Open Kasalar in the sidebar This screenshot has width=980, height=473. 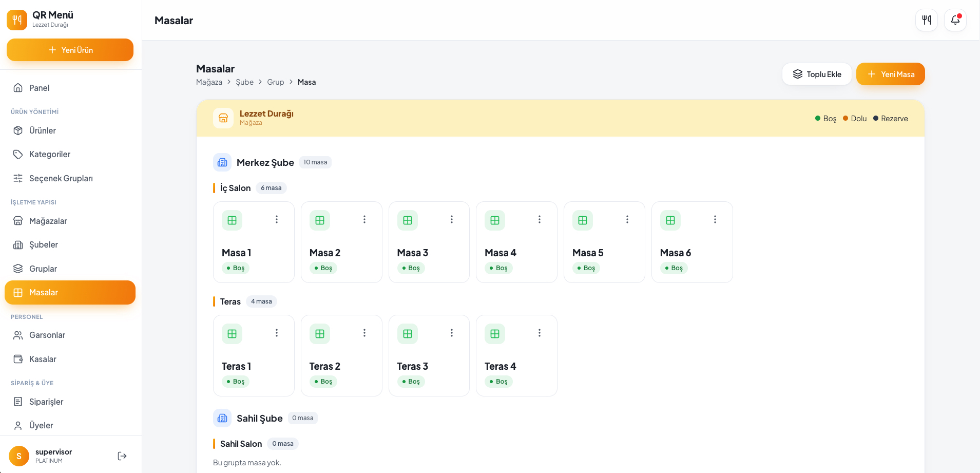[70, 359]
